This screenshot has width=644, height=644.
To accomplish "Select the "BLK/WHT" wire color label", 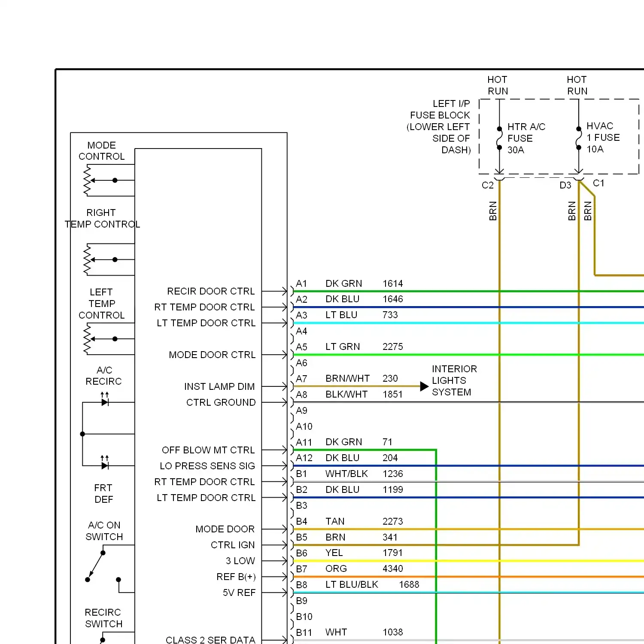I will [346, 394].
